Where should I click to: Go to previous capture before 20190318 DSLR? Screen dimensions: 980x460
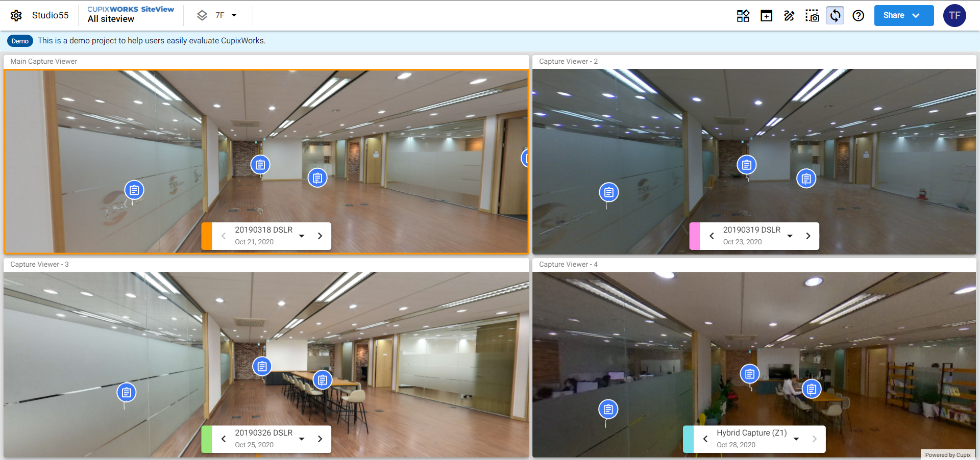[x=224, y=236]
